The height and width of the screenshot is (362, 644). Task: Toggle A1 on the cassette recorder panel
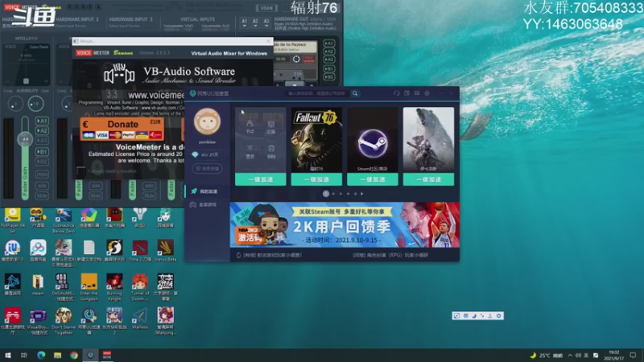(329, 43)
